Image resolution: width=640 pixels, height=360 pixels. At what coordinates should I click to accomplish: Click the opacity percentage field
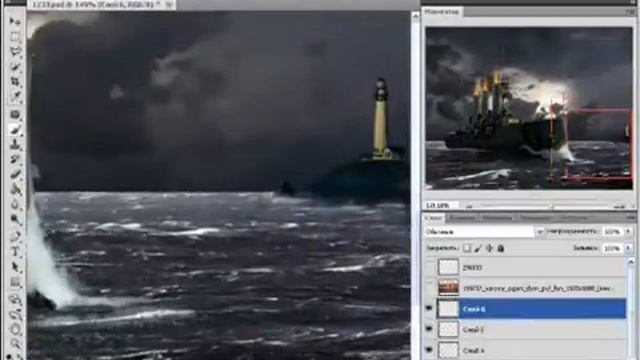612,232
